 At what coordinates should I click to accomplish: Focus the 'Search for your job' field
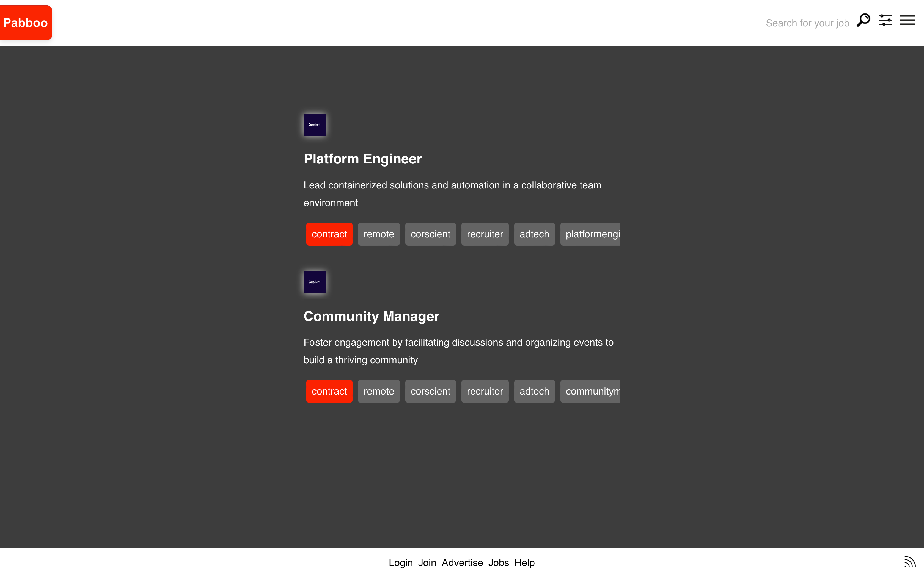(807, 23)
